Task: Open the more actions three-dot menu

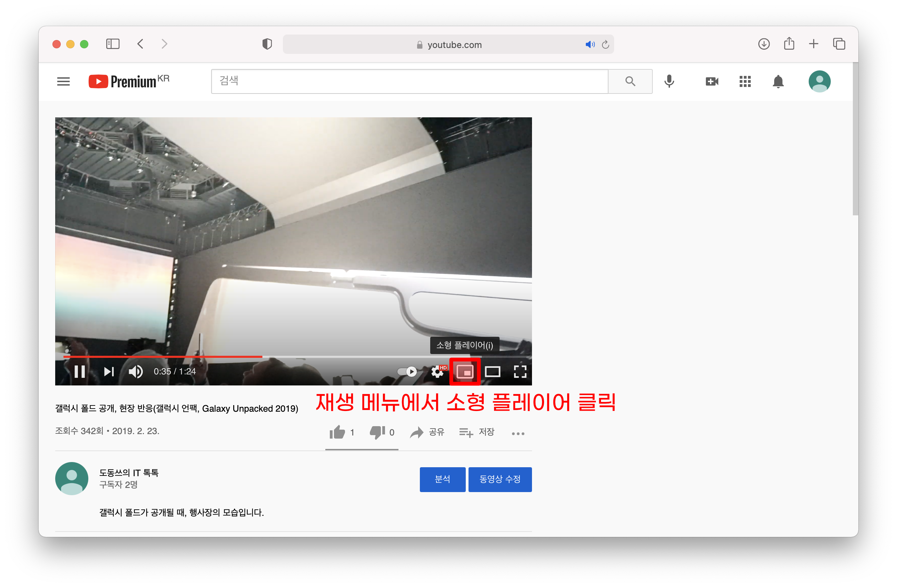Action: 518,433
